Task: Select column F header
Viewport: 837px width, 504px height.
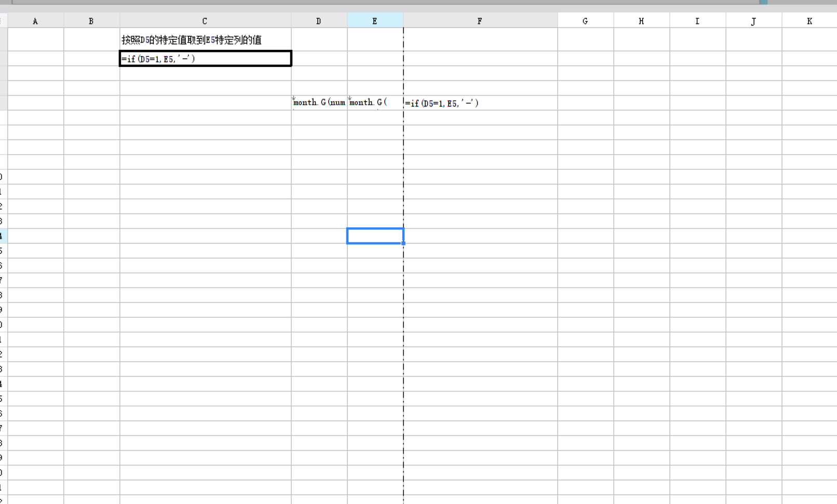Action: [x=480, y=21]
